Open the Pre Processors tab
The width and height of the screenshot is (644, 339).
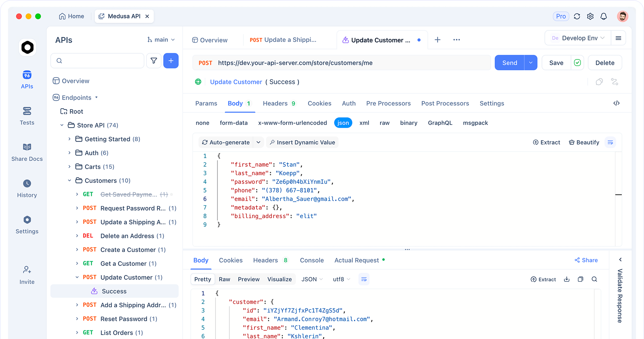click(388, 103)
